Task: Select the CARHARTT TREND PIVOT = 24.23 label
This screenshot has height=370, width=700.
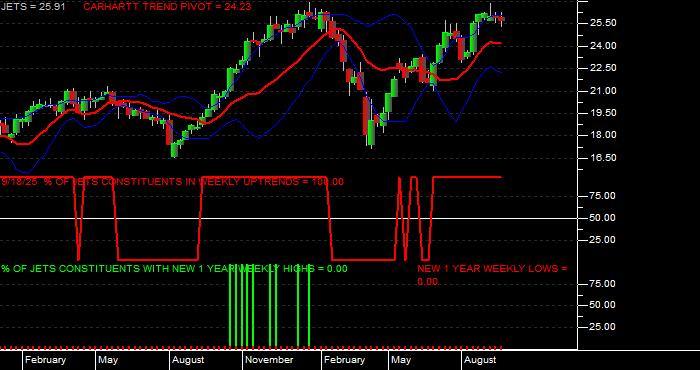Action: coord(167,7)
